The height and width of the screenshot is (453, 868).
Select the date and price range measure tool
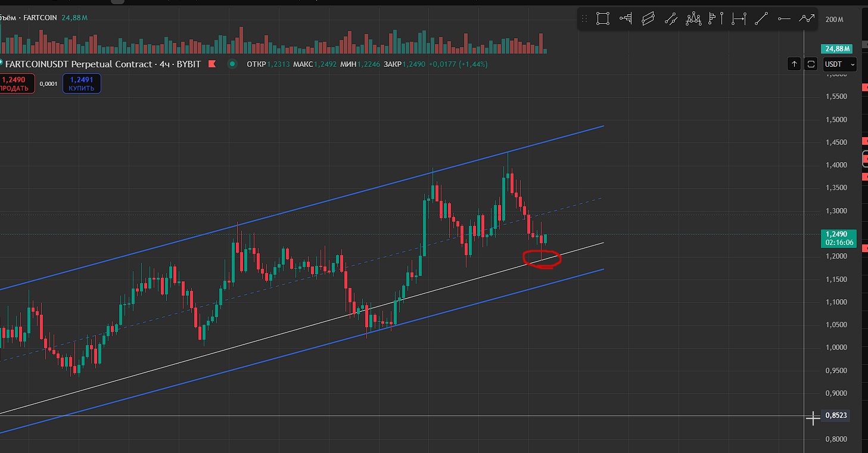[739, 19]
